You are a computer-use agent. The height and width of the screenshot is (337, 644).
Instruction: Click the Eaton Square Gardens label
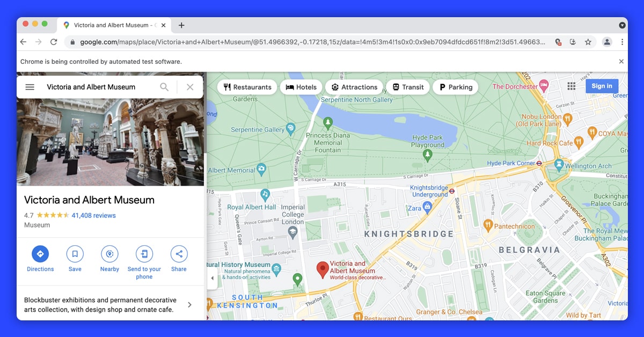(545, 297)
